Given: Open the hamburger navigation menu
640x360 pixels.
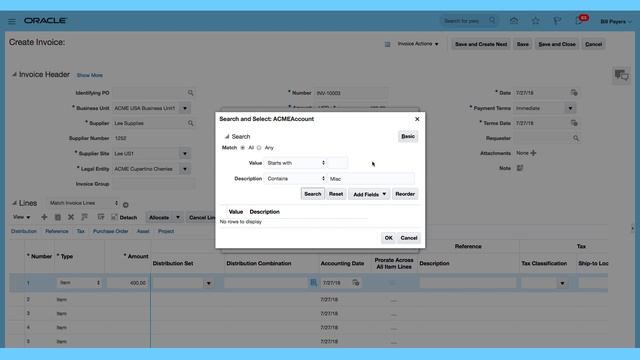Looking at the screenshot, I should pos(12,21).
